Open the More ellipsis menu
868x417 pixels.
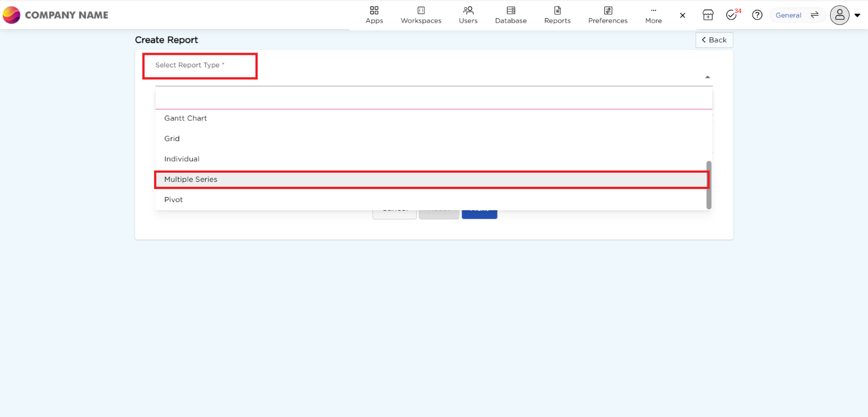click(x=653, y=15)
